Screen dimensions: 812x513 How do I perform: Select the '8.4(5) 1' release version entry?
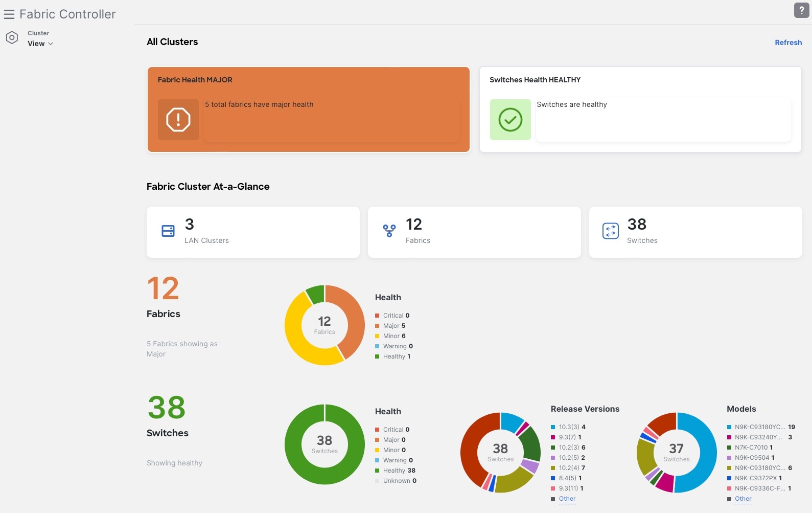(x=566, y=478)
